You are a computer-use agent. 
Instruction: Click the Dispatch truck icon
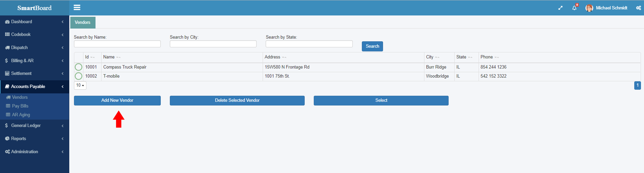click(7, 48)
